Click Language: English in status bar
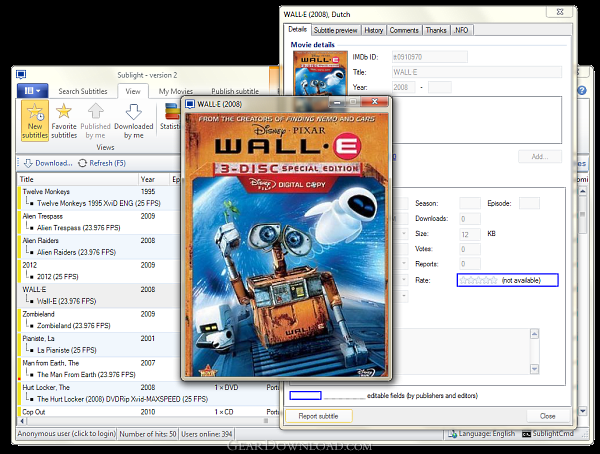600x454 pixels. point(482,434)
